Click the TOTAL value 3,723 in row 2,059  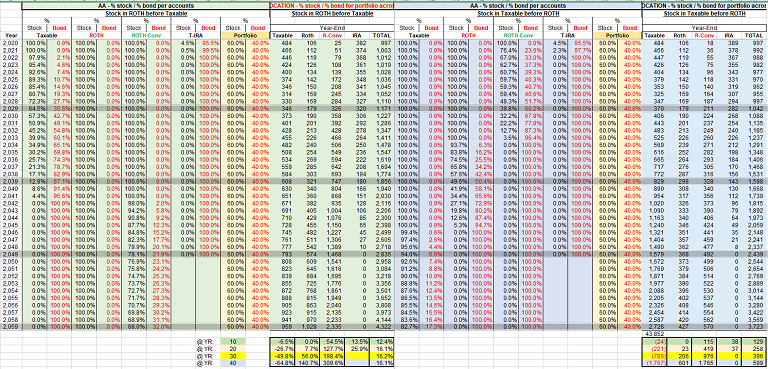click(754, 326)
